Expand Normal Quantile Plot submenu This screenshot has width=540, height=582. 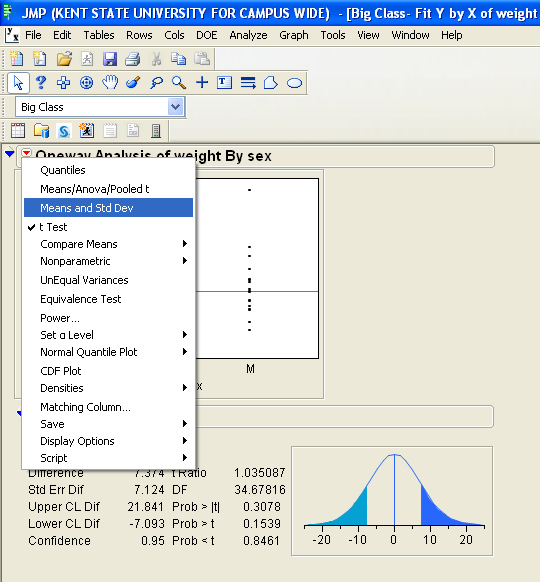tap(108, 352)
